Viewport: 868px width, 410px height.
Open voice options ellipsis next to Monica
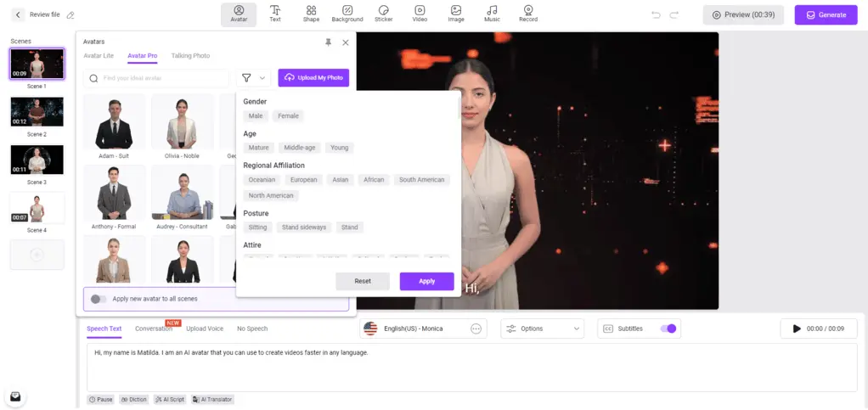point(476,329)
